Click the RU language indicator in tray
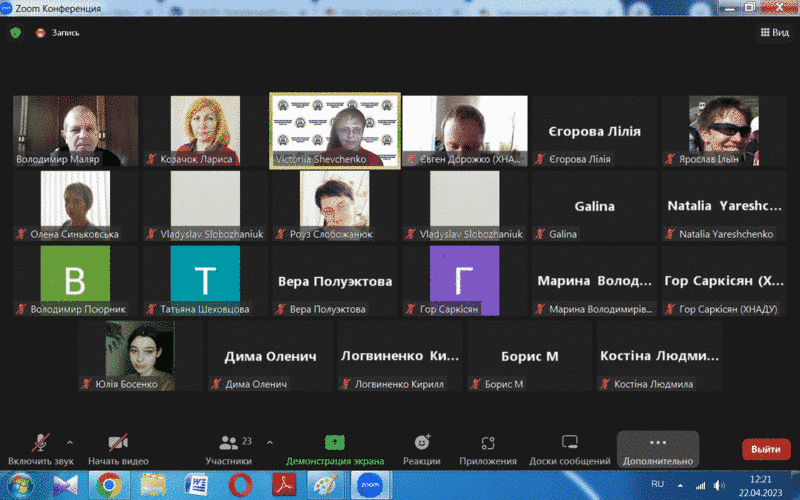 [x=657, y=484]
